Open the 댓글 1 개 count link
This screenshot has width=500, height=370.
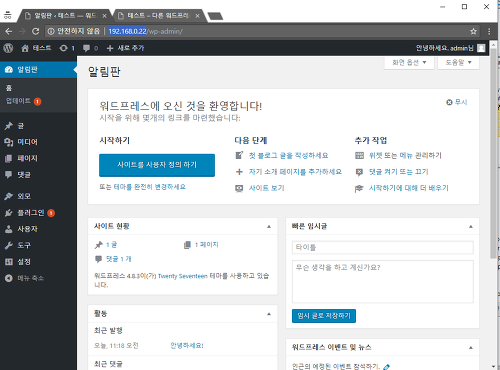119,259
